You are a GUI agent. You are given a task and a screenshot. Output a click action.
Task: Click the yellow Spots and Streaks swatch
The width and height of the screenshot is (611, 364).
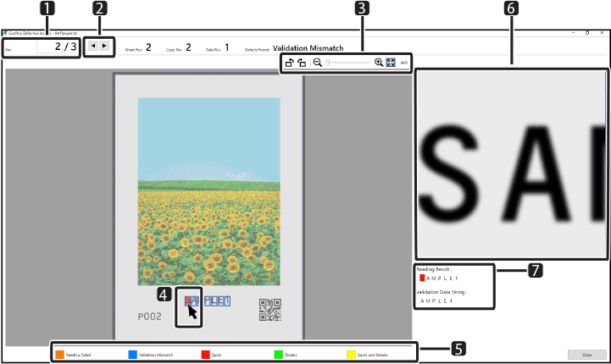351,355
